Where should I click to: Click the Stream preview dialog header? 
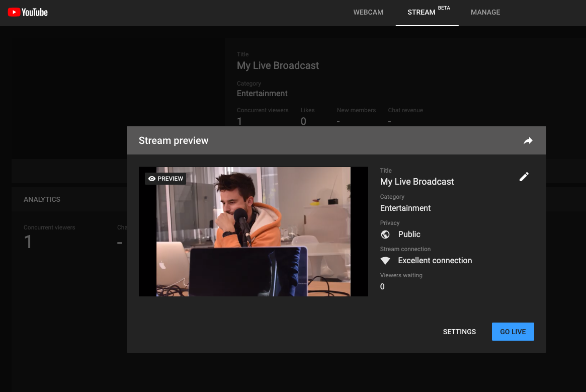point(174,141)
